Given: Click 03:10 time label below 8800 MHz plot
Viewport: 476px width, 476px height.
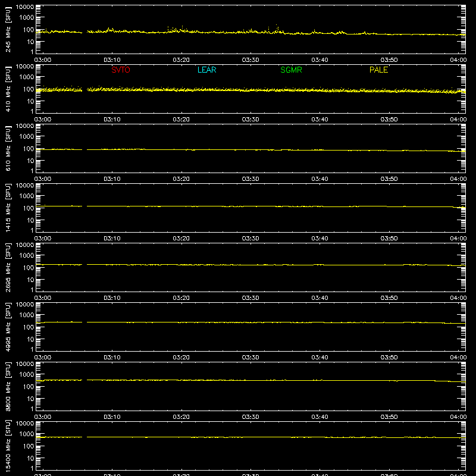Looking at the screenshot, I should [112, 417].
